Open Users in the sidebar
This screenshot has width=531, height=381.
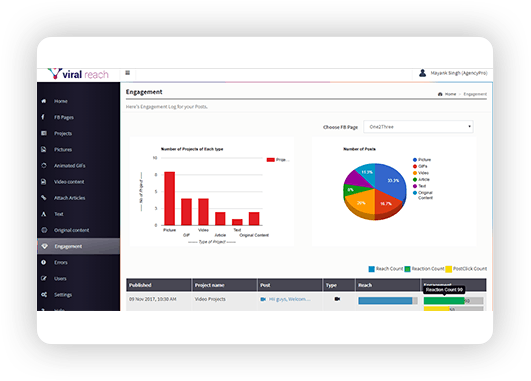60,279
